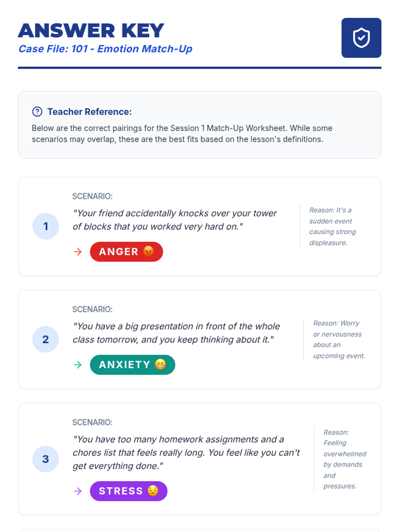Click the red arrow before ANGER
Viewport: 399px width, 532px height.
[x=78, y=252]
